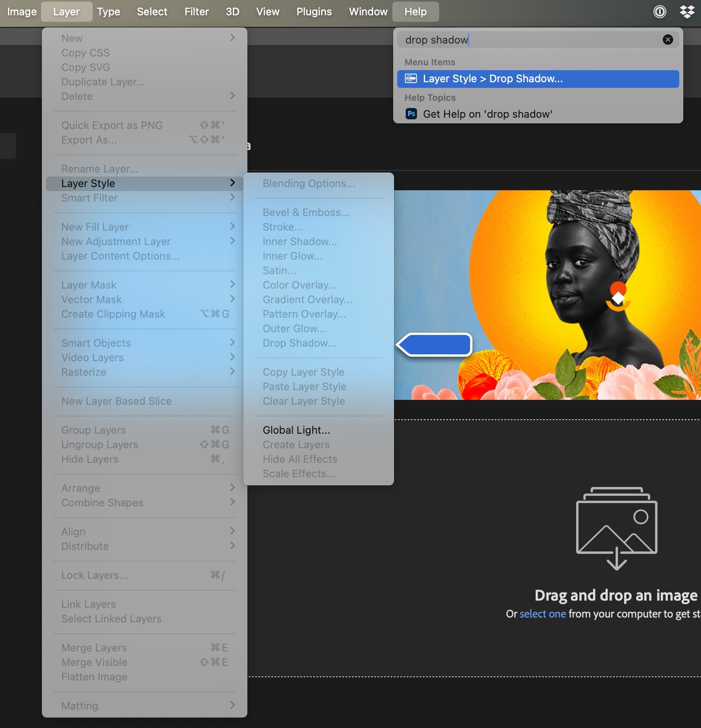
Task: Choose Rasterize in Layer menu
Action: [144, 372]
